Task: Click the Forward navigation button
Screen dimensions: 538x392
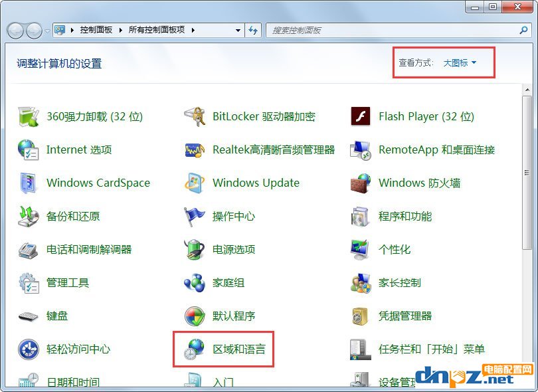Action: [x=35, y=31]
